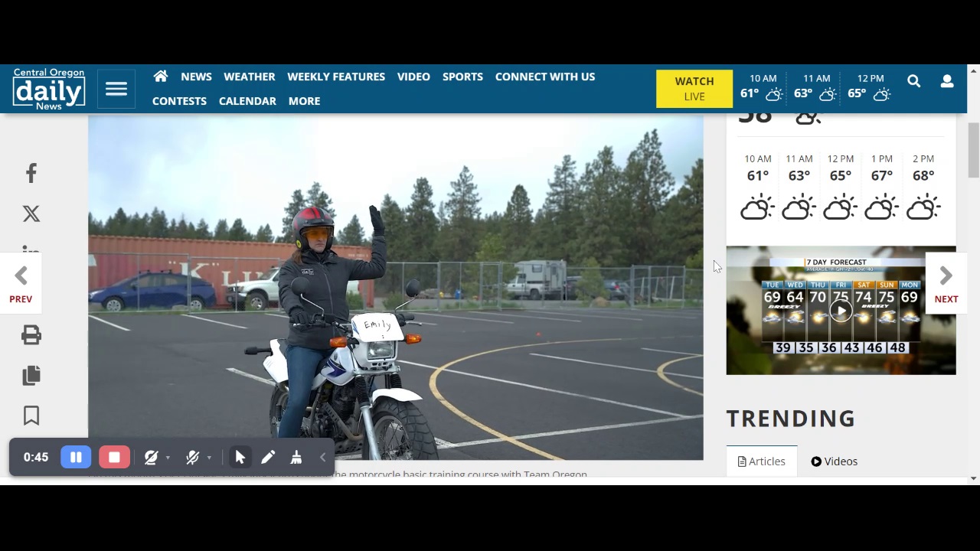Toggle the muted microphone in recorder
Screen dimensions: 980x551
coord(193,457)
